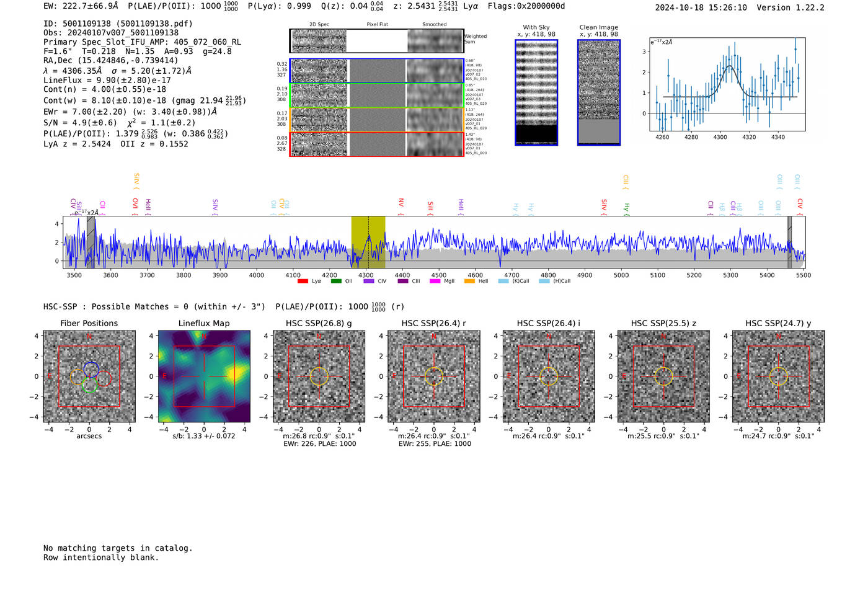868x591 pixels.
Task: Click the Weighted Sum 2D spectrum row
Action: (377, 41)
